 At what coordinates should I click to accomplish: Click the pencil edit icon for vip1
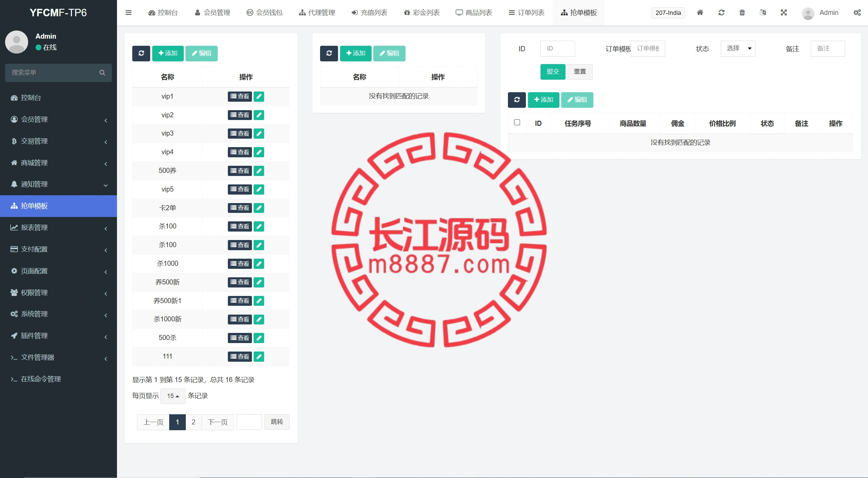[x=259, y=97]
